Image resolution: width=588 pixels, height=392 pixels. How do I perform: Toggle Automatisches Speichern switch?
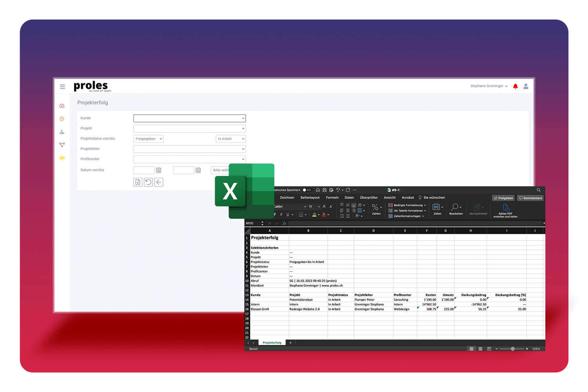307,190
